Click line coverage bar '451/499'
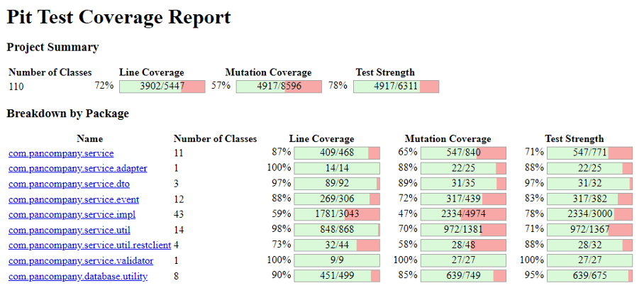The image size is (644, 288). tap(337, 276)
